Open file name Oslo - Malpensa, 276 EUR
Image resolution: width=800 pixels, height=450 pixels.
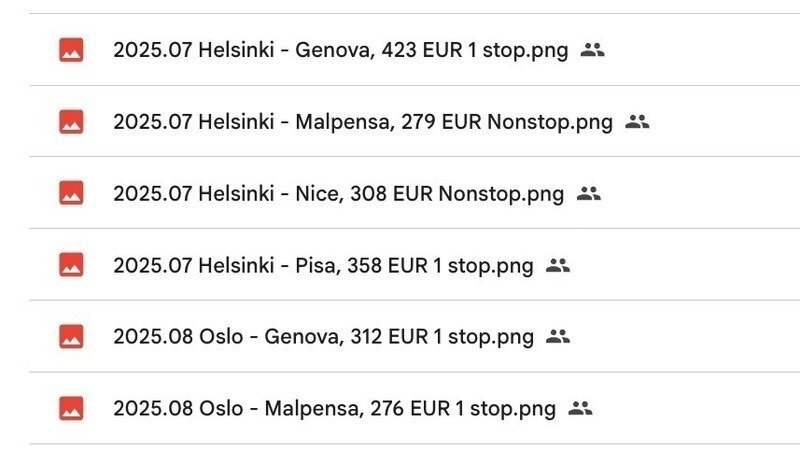[334, 409]
